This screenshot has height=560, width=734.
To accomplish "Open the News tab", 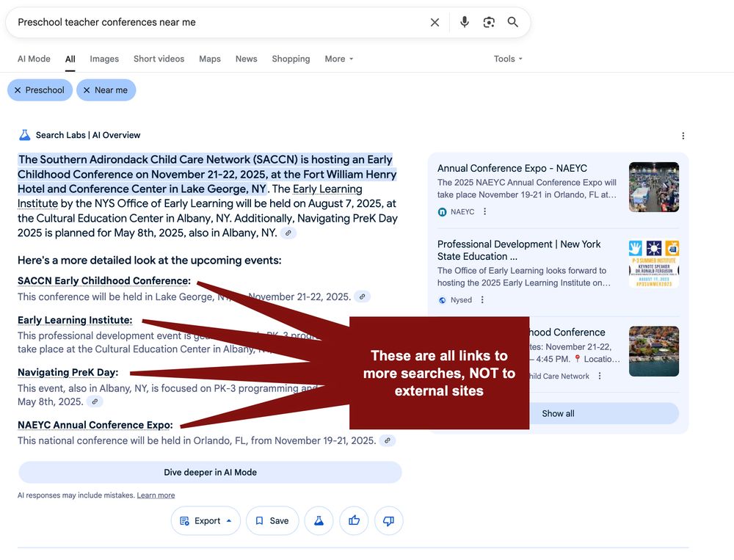I will [x=246, y=59].
